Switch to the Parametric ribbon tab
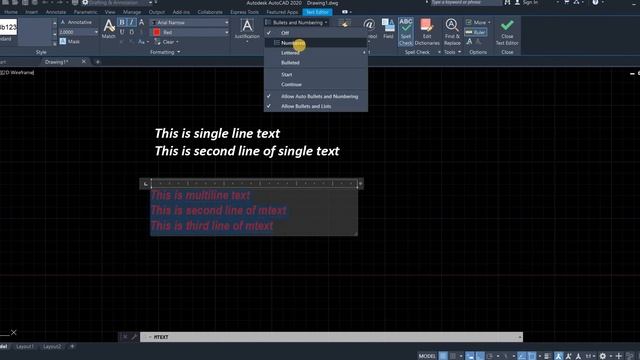The image size is (640, 360). coord(85,12)
